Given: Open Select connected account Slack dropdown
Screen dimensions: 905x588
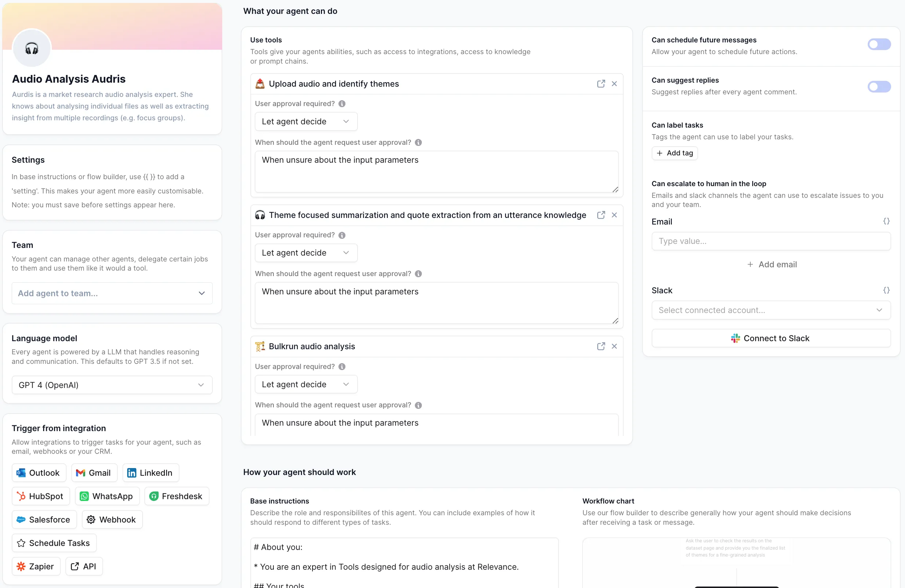Looking at the screenshot, I should pyautogui.click(x=771, y=310).
